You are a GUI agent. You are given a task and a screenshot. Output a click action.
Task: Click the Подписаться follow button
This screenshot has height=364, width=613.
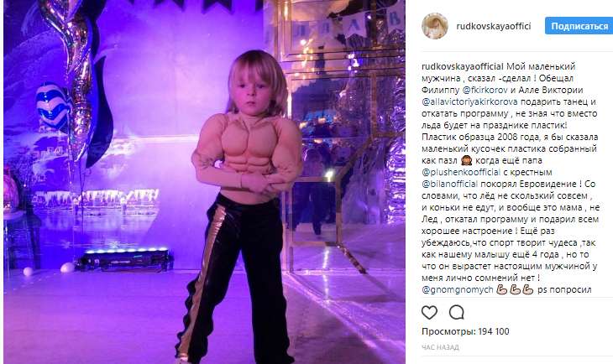[x=579, y=26]
